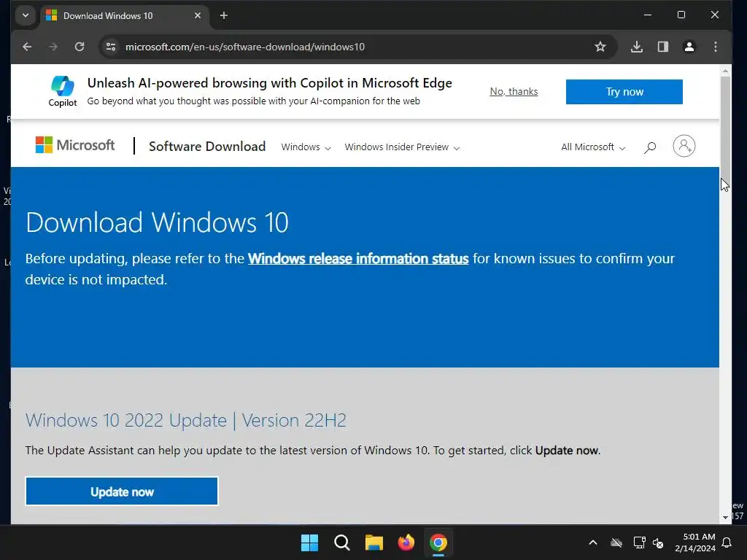Open the notifications bell
Screen dimensions: 747x560
click(x=727, y=542)
